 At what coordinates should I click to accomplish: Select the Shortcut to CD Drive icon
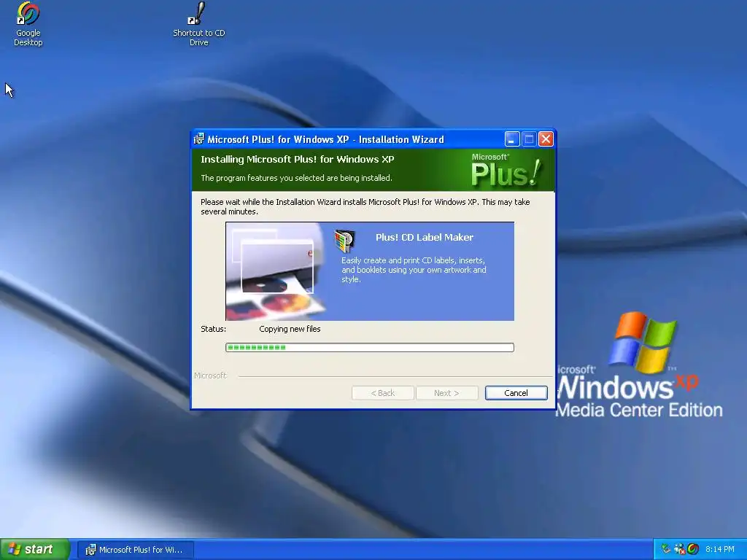(x=198, y=14)
